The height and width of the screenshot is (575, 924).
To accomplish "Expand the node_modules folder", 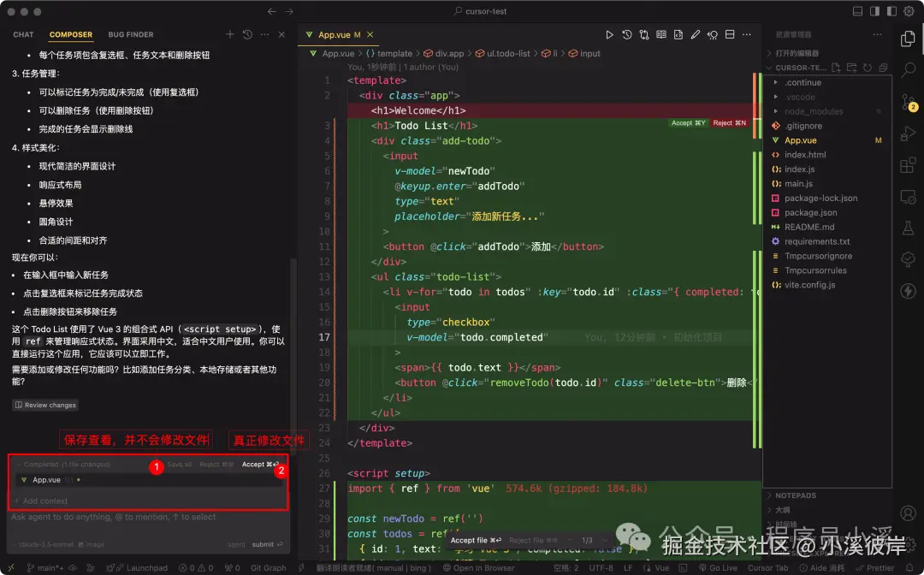I will (813, 111).
